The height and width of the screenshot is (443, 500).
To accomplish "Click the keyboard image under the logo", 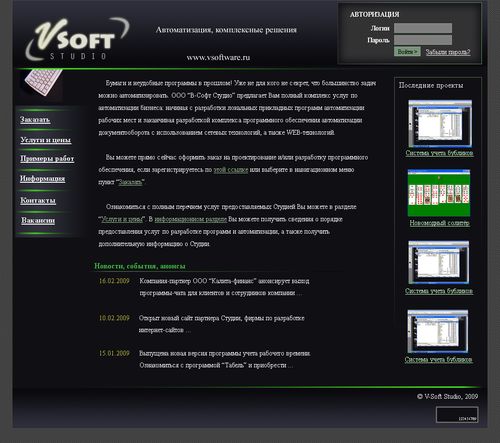I will [42, 82].
